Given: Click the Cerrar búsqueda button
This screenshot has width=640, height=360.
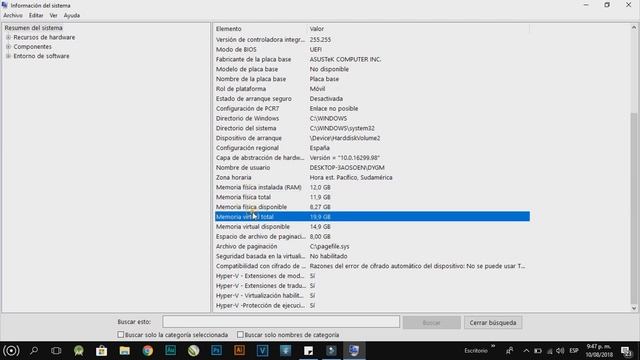Looking at the screenshot, I should pyautogui.click(x=493, y=322).
